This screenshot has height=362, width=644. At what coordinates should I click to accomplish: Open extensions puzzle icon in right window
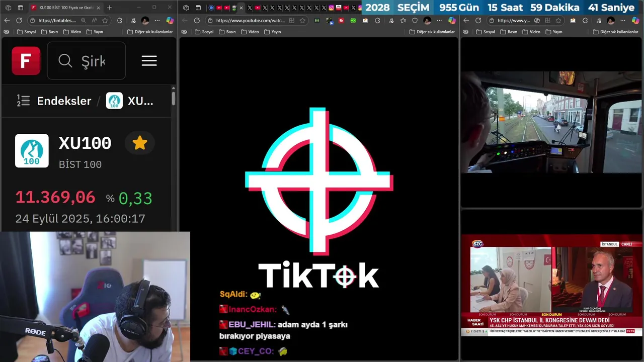coord(585,21)
